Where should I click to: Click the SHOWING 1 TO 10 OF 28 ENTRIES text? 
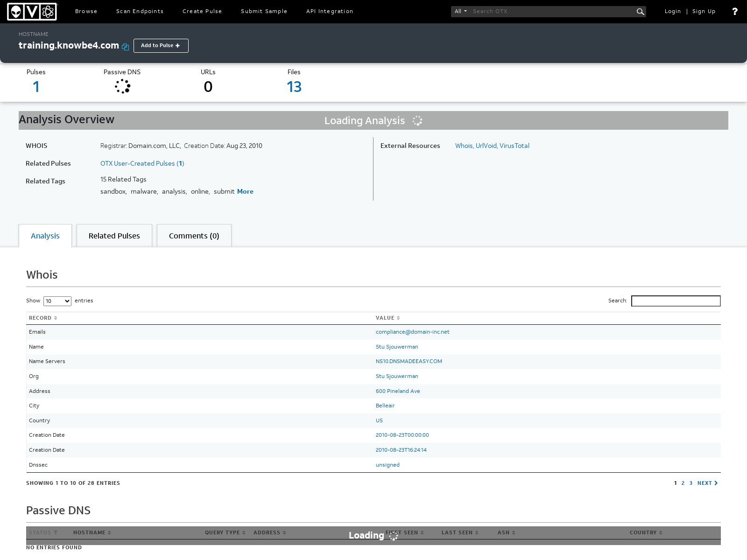73,483
